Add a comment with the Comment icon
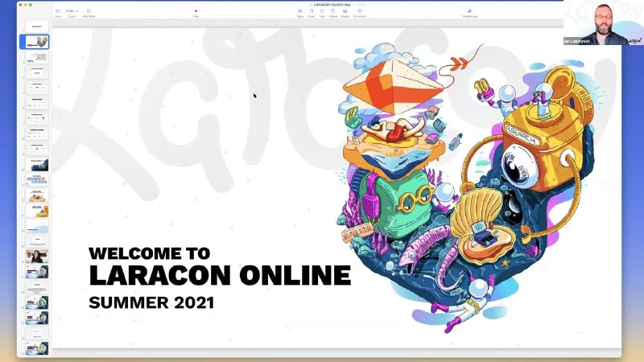 click(360, 13)
